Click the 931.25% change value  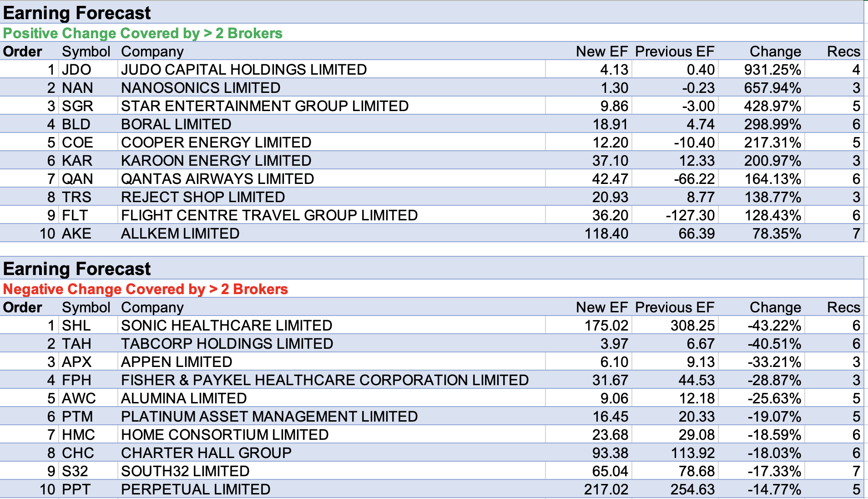tap(772, 70)
